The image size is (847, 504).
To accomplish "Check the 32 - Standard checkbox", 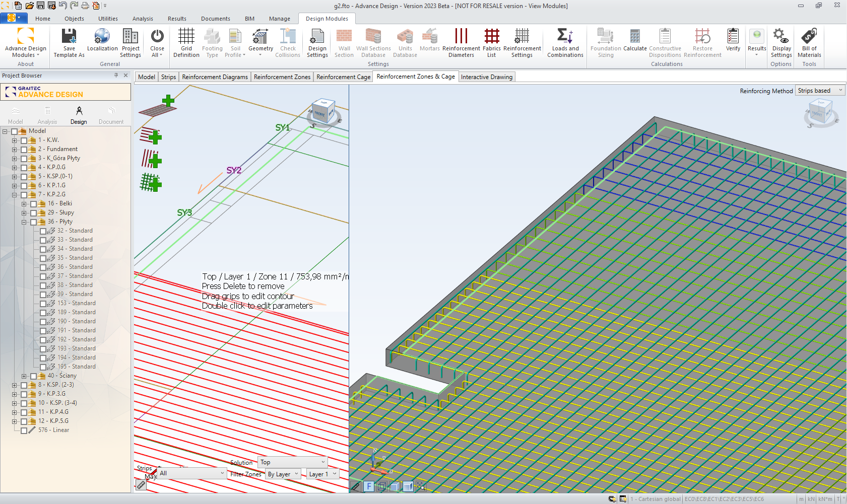I will pos(43,231).
